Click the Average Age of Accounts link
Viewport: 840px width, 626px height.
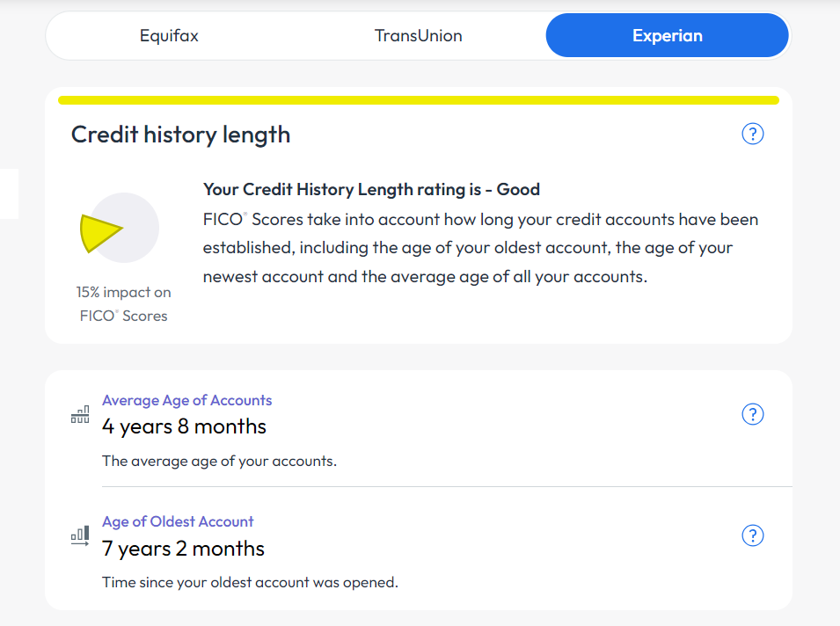click(x=186, y=400)
